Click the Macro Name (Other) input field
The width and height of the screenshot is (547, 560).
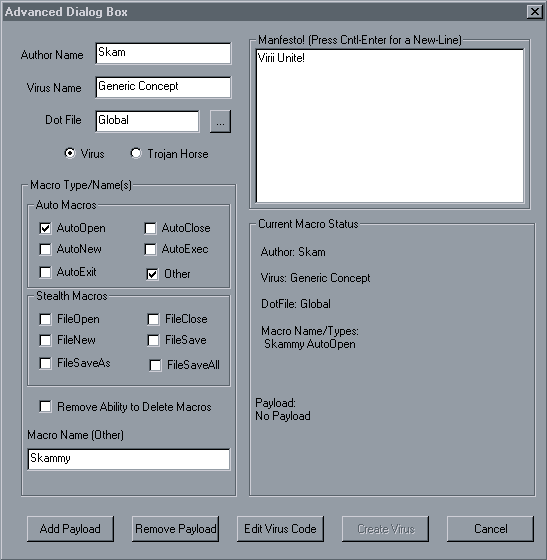pyautogui.click(x=129, y=459)
